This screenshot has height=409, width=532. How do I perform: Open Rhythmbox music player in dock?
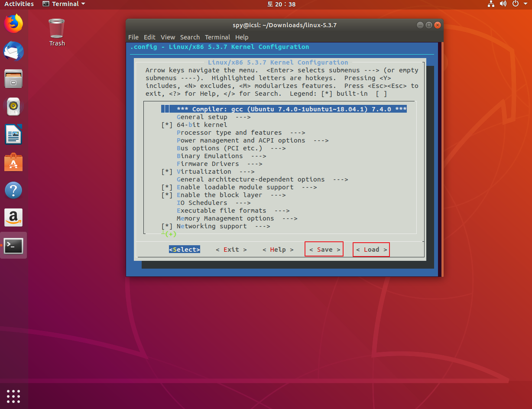(x=13, y=107)
